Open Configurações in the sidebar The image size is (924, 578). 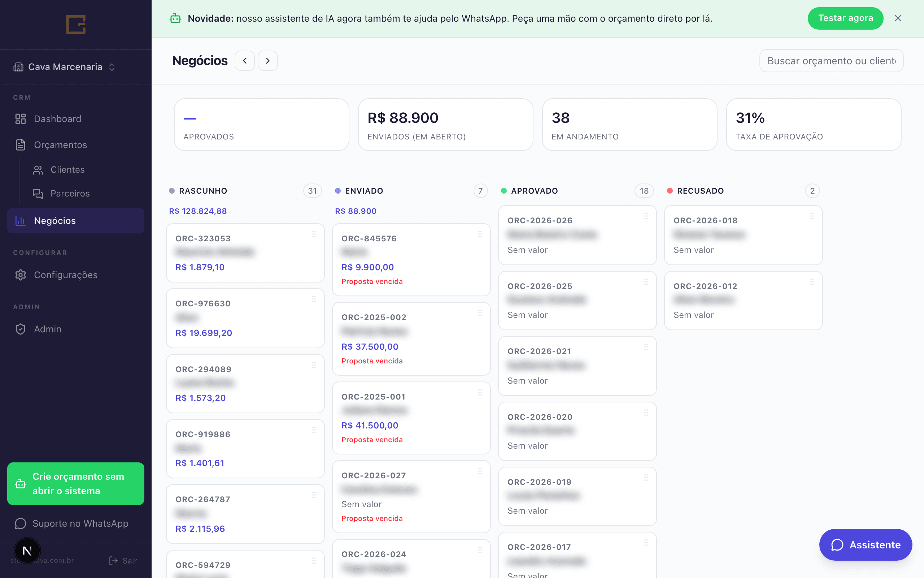pos(75,275)
